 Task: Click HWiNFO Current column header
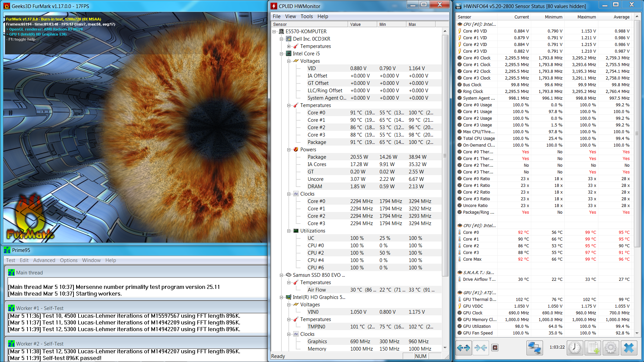[x=514, y=17]
